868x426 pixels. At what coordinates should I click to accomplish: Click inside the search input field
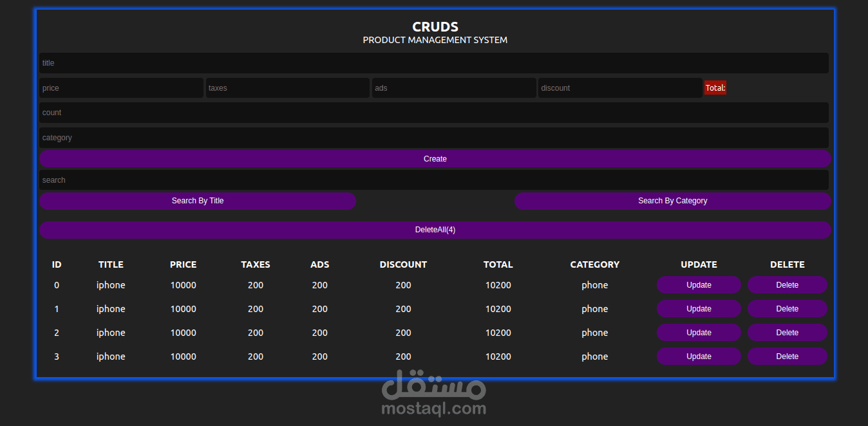point(435,180)
